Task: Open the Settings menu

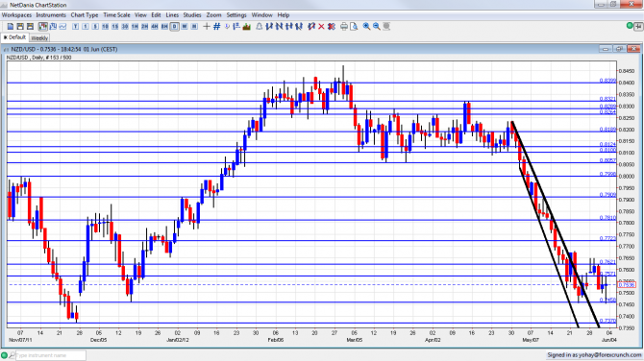Action: (236, 15)
